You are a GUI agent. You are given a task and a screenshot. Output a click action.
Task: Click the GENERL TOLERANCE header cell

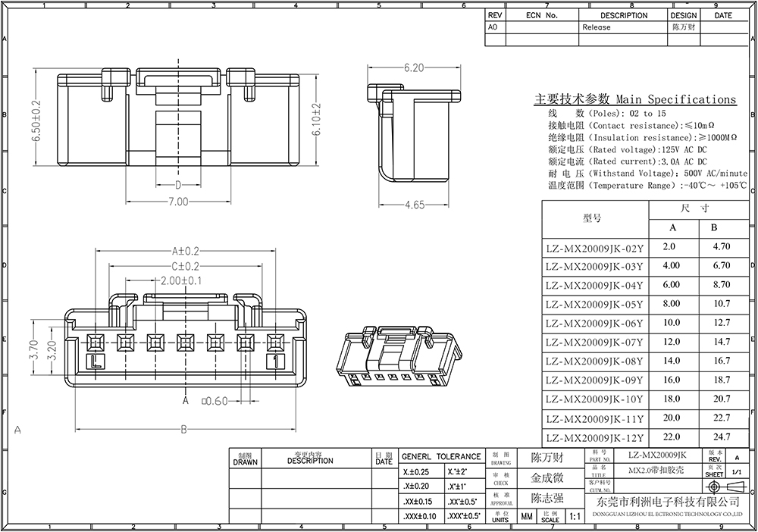pos(440,456)
